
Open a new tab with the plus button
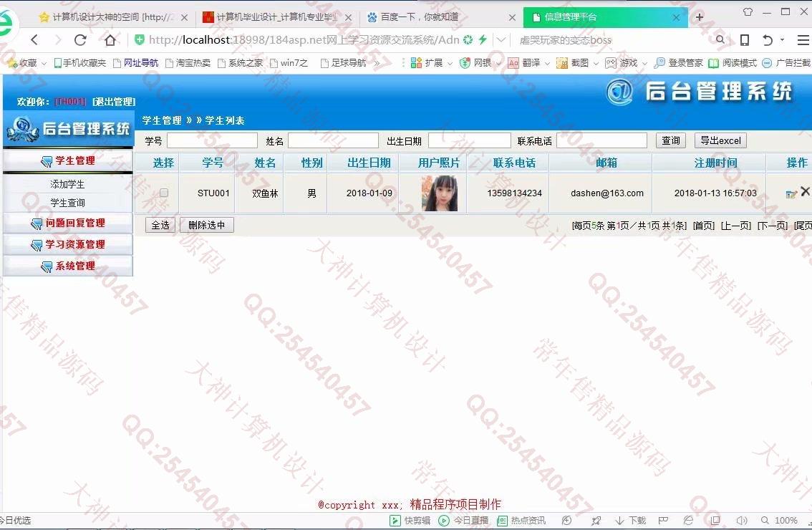700,16
